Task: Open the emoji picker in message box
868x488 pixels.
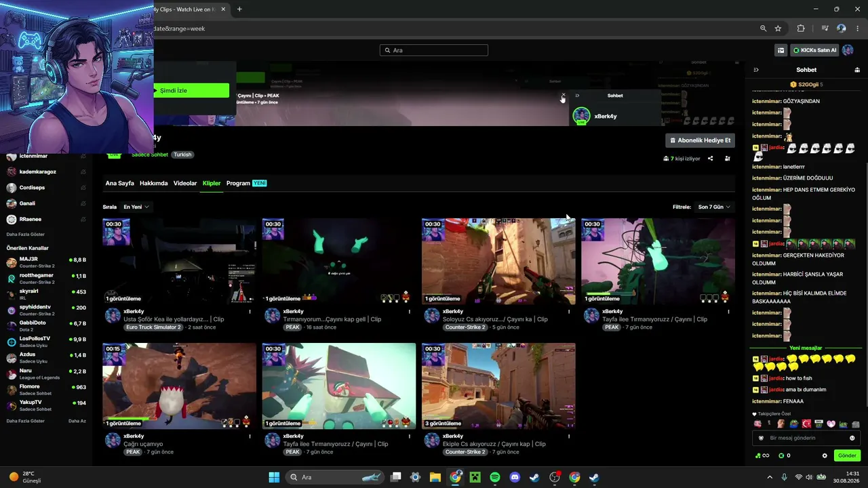Action: coord(852,438)
